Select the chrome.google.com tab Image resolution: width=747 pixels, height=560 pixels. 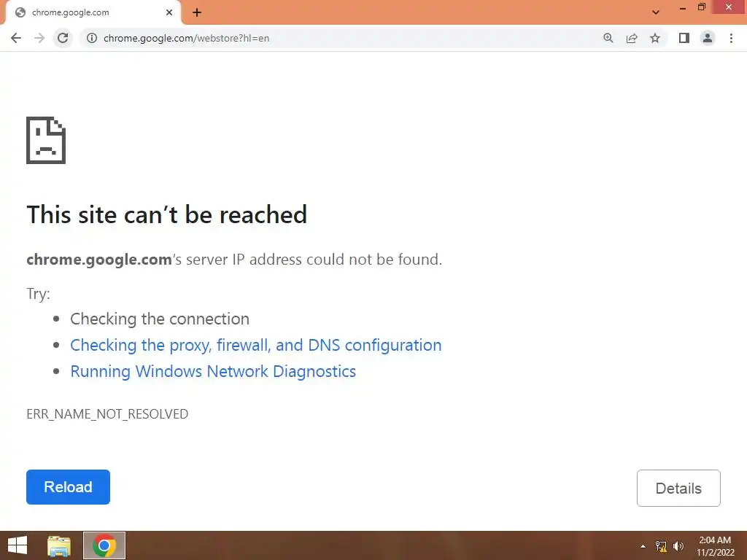point(94,12)
